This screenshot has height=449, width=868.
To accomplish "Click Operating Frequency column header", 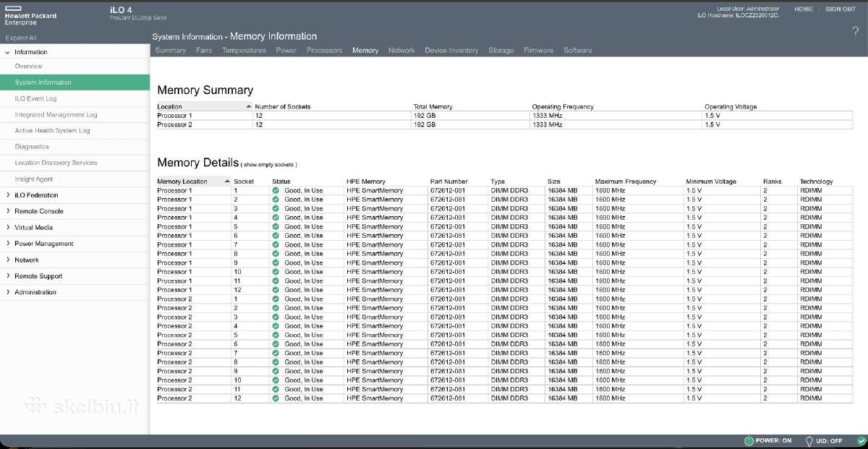I will coord(563,106).
